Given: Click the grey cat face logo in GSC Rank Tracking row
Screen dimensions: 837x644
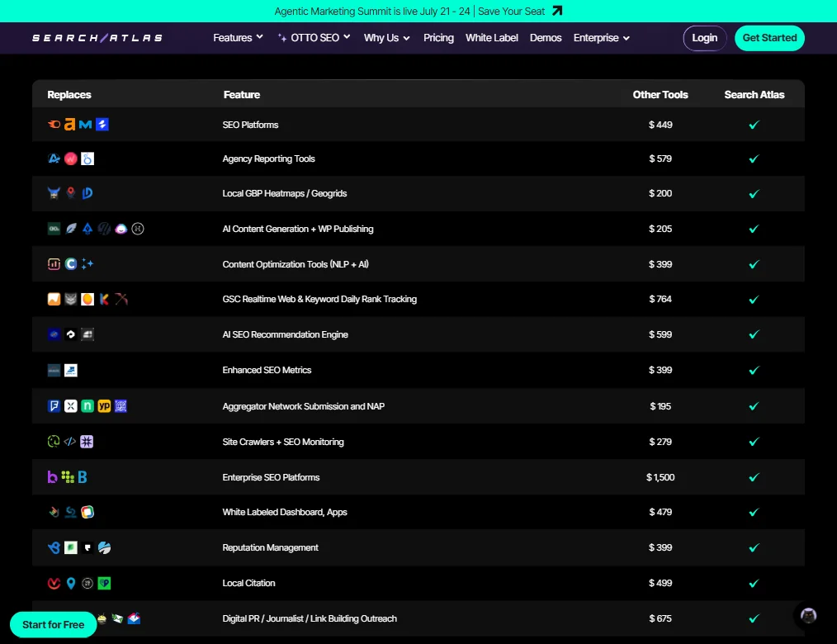Looking at the screenshot, I should tap(70, 299).
